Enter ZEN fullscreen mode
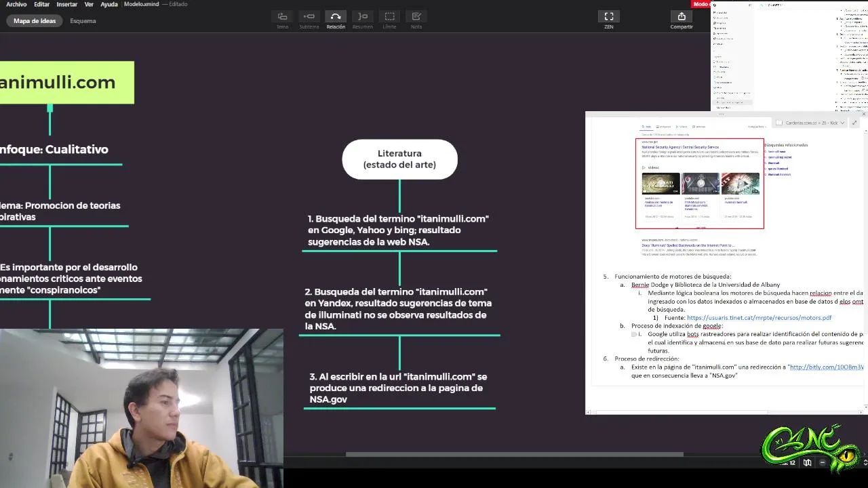 pos(609,16)
